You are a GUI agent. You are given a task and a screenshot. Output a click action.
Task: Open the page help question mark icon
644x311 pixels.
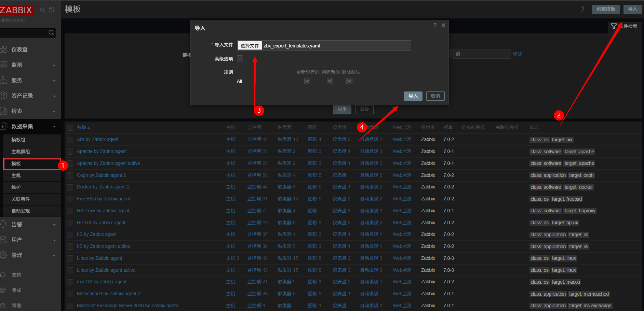pos(582,9)
